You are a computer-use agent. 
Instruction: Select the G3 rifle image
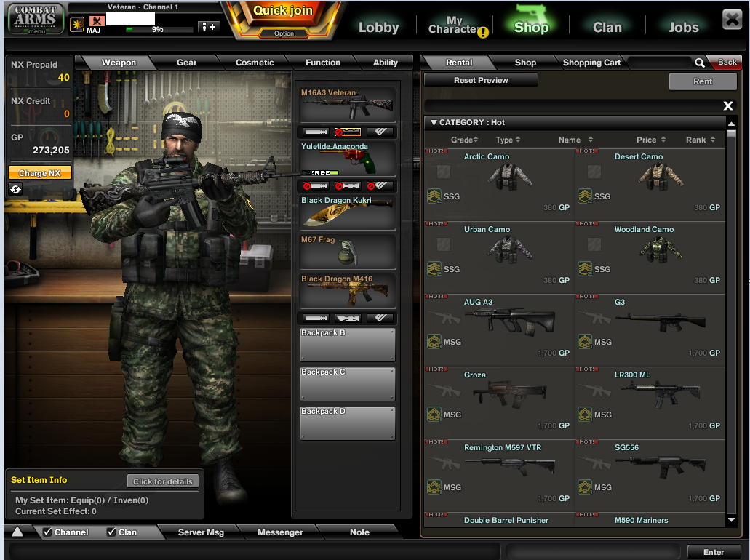[661, 321]
